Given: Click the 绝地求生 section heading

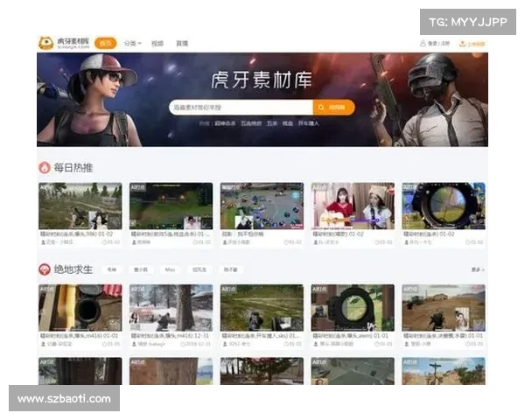Looking at the screenshot, I should [73, 269].
